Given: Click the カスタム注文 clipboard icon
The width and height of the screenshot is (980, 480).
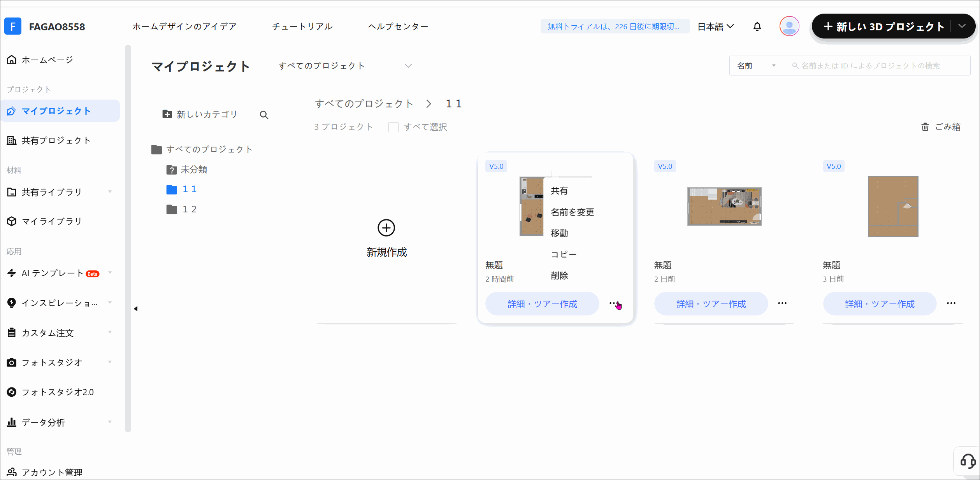Looking at the screenshot, I should tap(12, 333).
